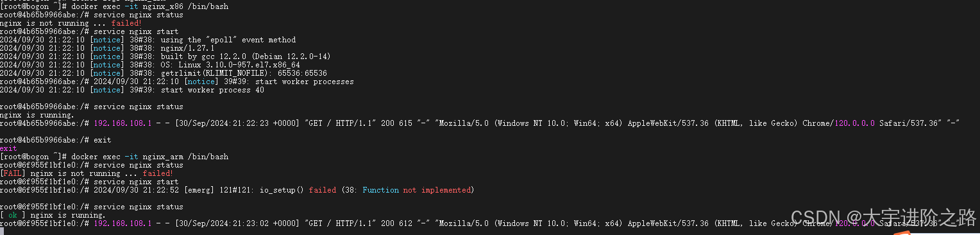Click the red "failed!" text after nginx_x86 status
This screenshot has width=980, height=235.
[x=126, y=23]
